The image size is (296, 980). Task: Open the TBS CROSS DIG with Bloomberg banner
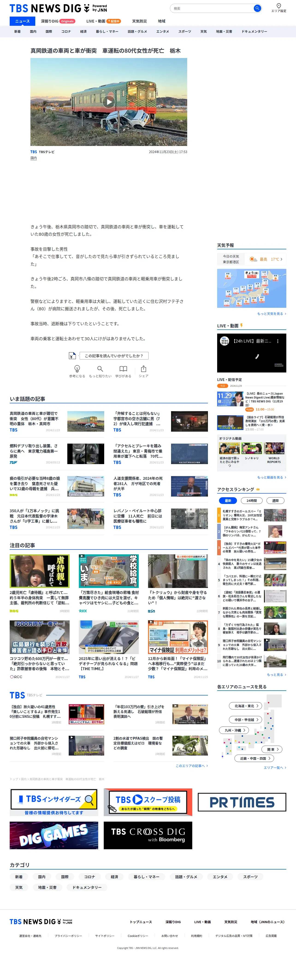148,835
